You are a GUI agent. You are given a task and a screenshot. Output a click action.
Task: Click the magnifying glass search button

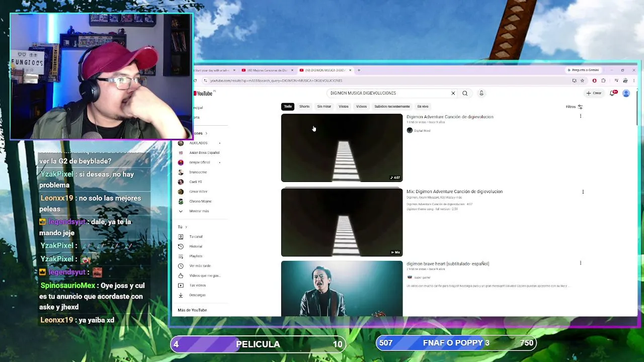pyautogui.click(x=465, y=93)
